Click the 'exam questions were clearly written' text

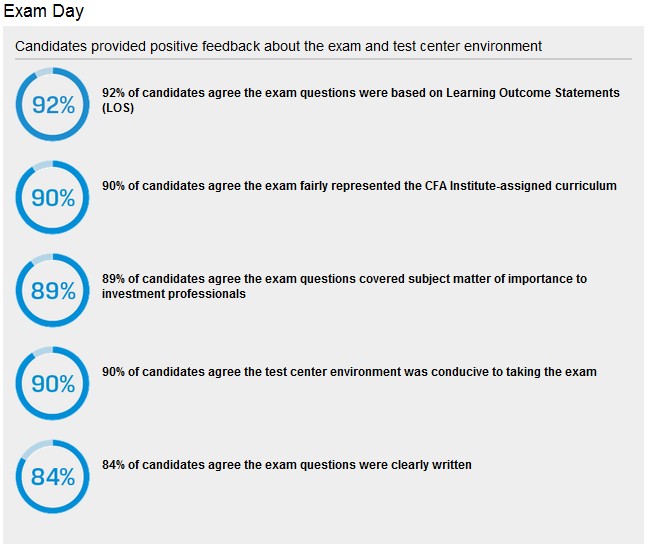[x=287, y=464]
